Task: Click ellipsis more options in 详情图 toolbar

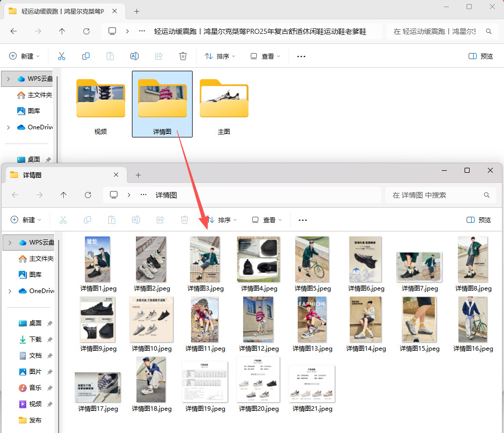Action: pyautogui.click(x=303, y=220)
